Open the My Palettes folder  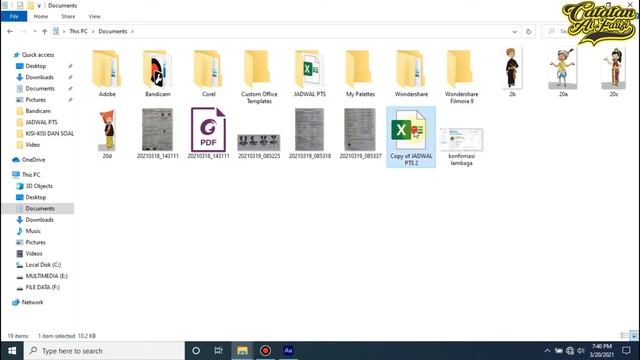pyautogui.click(x=360, y=73)
